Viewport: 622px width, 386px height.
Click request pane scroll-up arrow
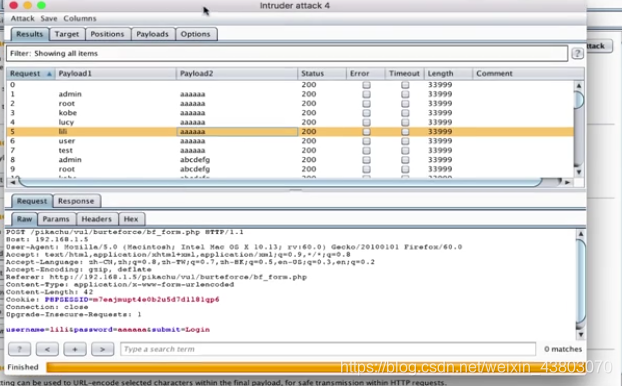581,234
